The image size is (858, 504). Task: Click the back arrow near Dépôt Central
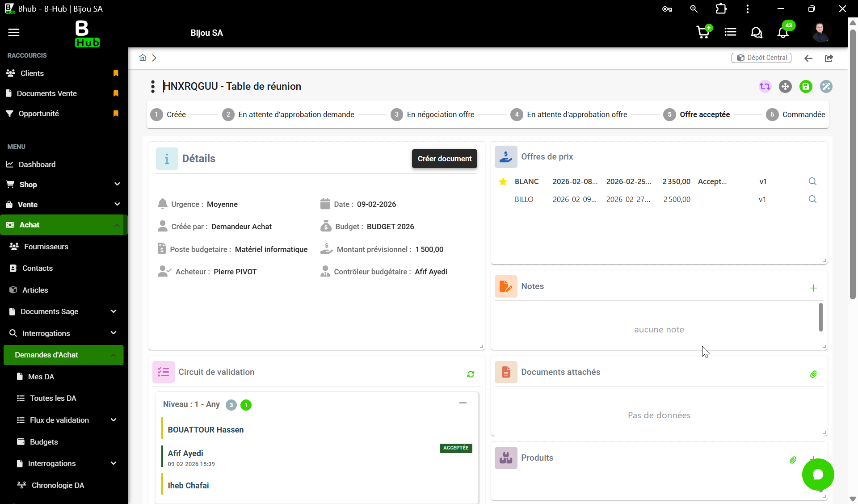[x=808, y=58]
